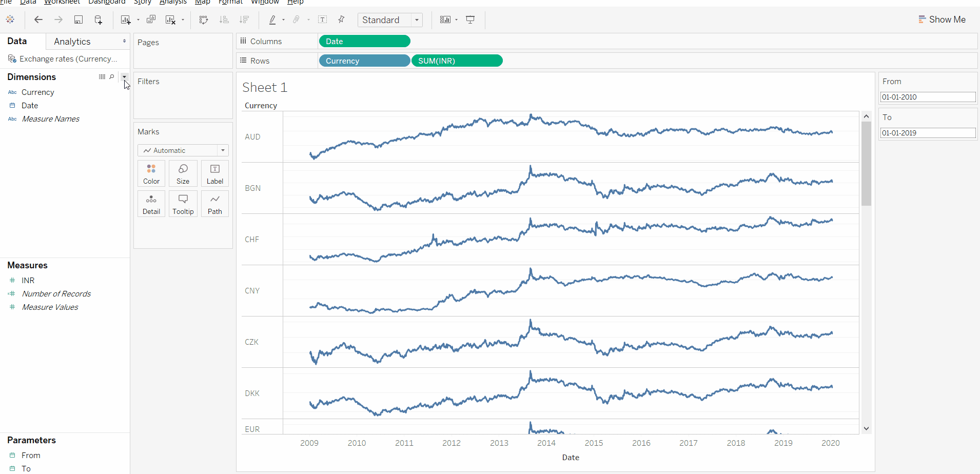Select the Exchange rates data source
The height and width of the screenshot is (474, 980).
[x=63, y=59]
